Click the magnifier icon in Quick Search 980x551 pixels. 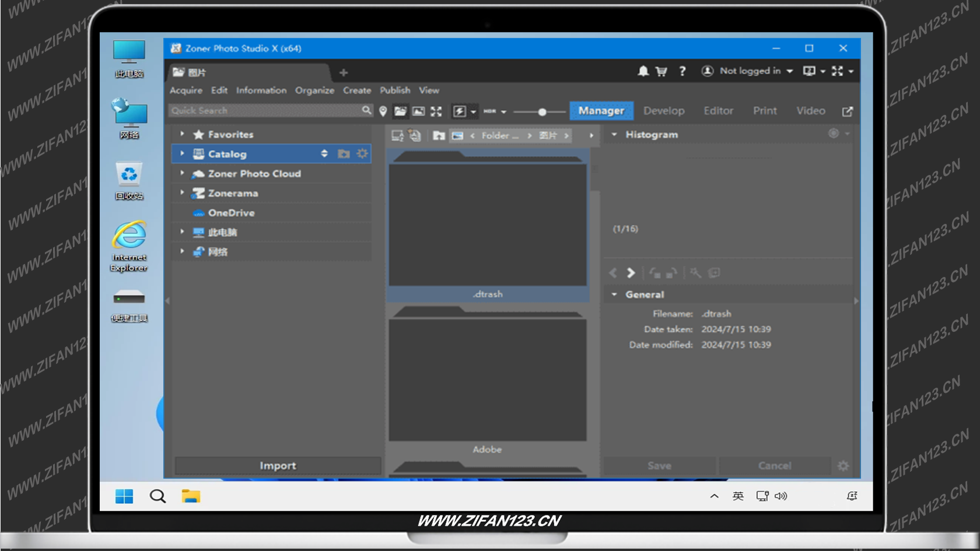366,110
